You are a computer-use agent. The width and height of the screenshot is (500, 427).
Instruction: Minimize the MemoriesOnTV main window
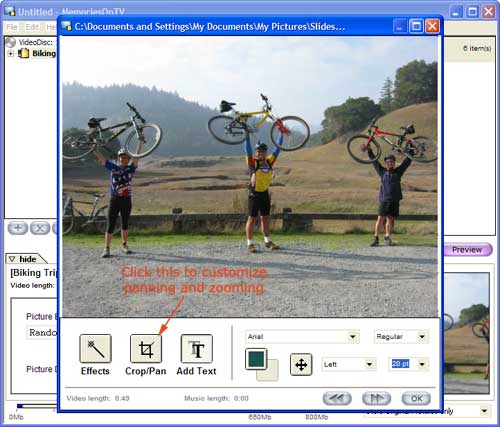coord(456,12)
